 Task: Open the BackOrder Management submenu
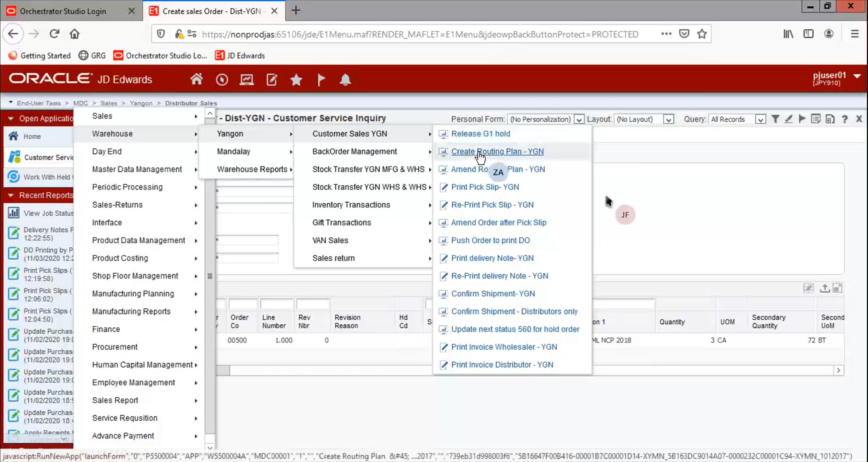tap(354, 151)
